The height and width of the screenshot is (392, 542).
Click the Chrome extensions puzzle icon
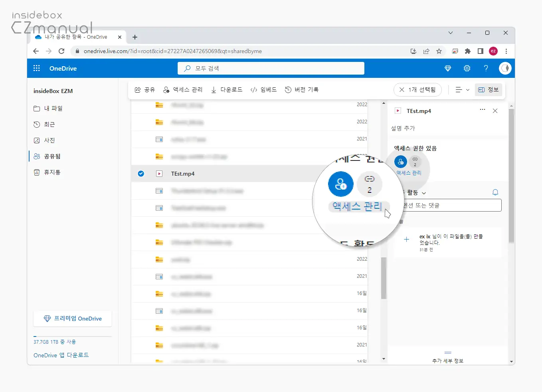click(x=468, y=51)
